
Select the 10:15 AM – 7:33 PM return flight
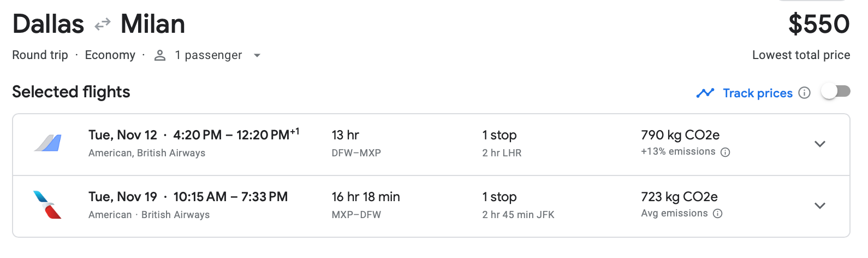(x=230, y=197)
